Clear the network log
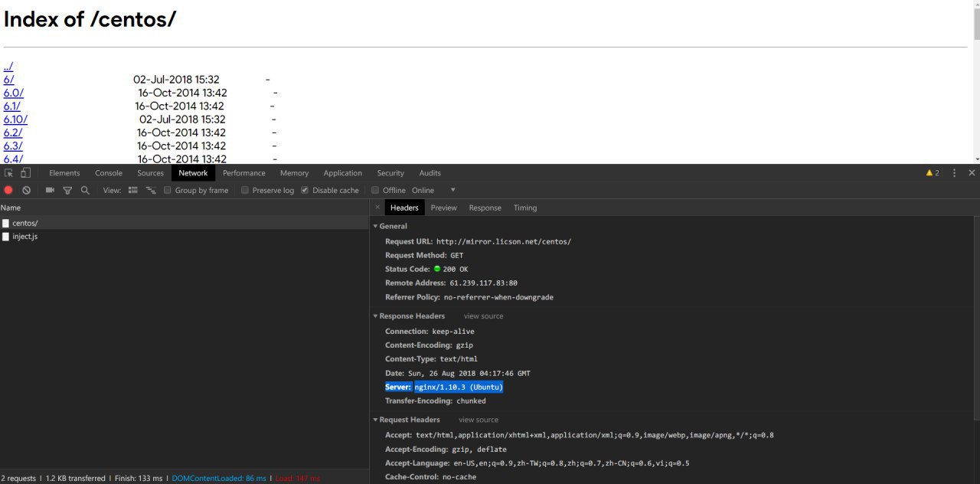Image resolution: width=980 pixels, height=484 pixels. point(26,190)
